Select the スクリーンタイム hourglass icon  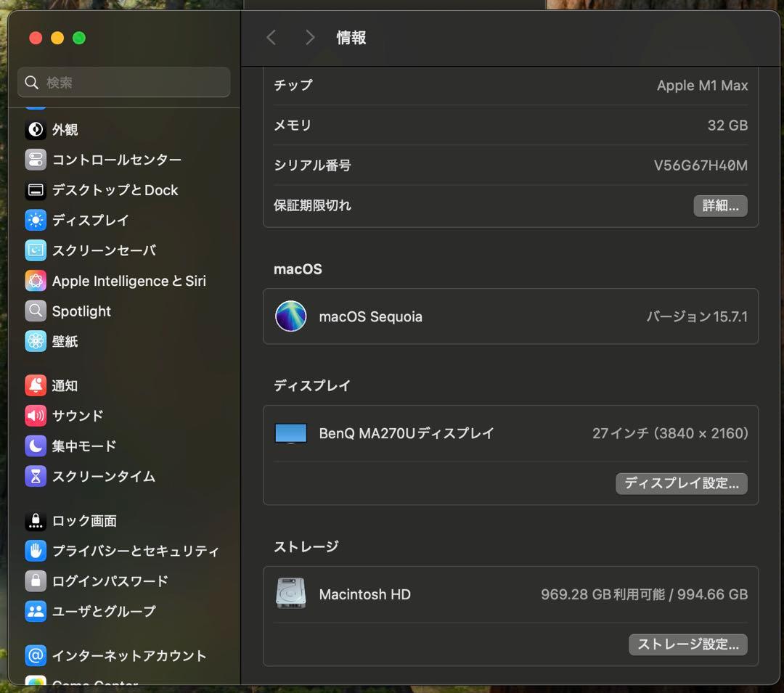click(36, 476)
